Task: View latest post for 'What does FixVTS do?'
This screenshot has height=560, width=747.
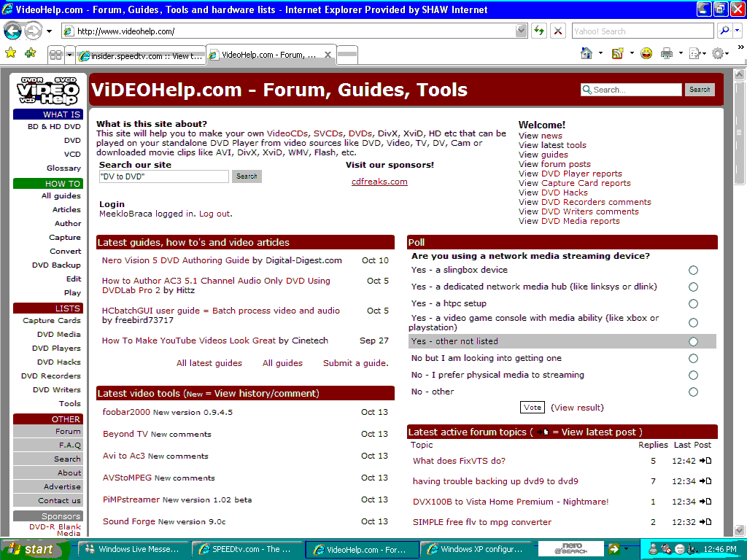Action: pyautogui.click(x=705, y=461)
